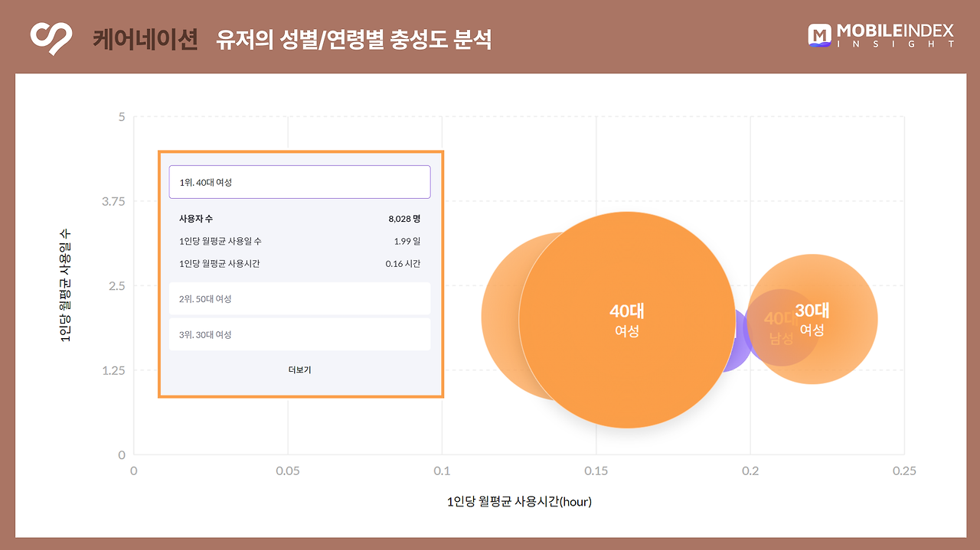Click the Mobile Index Insight logo
The height and width of the screenshot is (550, 980).
881,36
